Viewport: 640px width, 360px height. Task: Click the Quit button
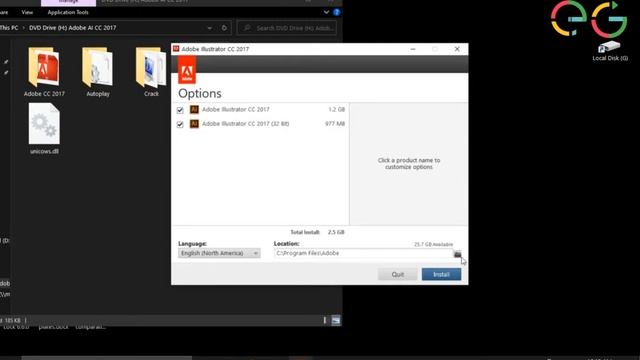coord(398,274)
